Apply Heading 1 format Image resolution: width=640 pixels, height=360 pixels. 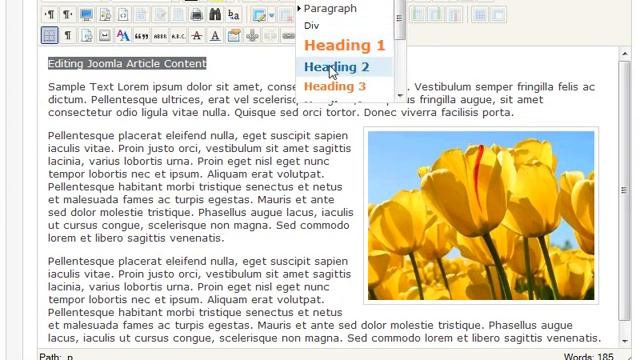(x=344, y=45)
